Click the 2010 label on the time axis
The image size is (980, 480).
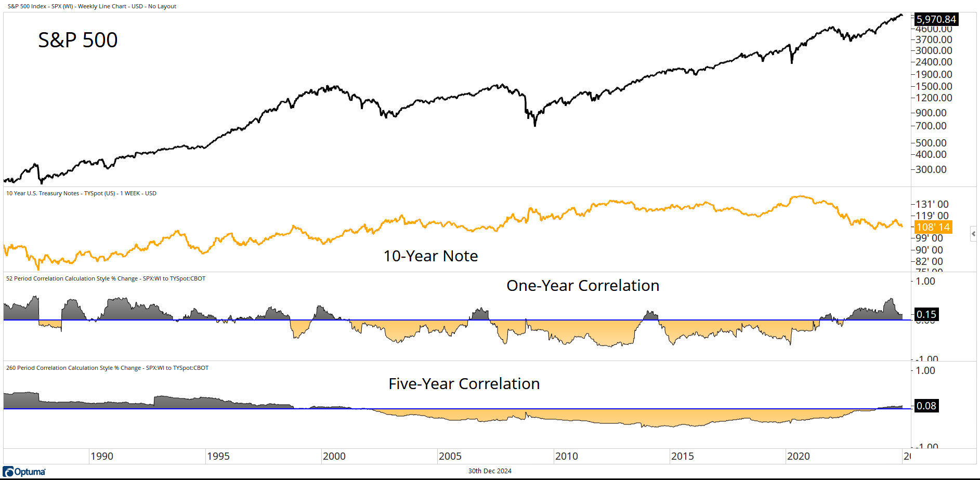pos(567,456)
